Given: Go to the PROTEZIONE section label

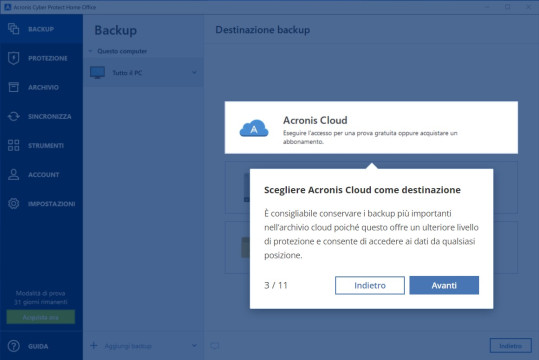Looking at the screenshot, I should pos(48,58).
